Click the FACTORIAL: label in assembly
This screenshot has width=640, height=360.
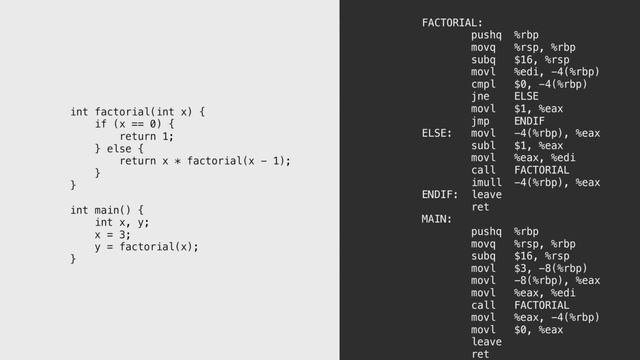452,23
